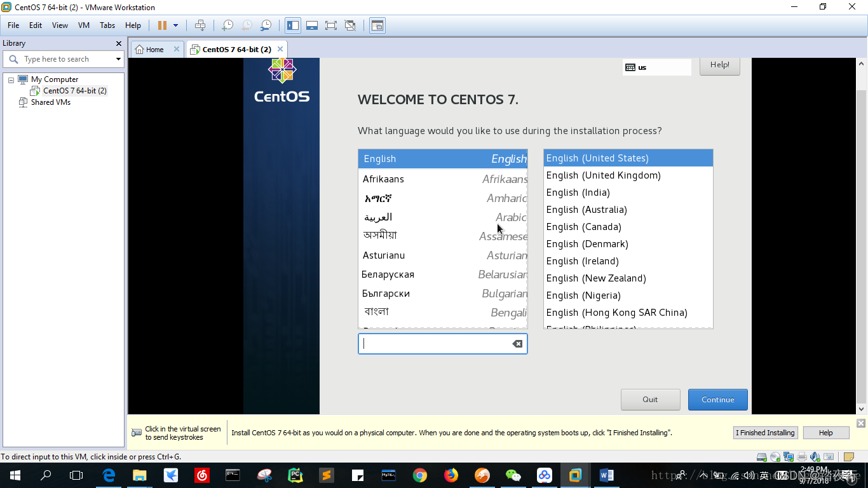868x488 pixels.
Task: Click the VM view vertical scrollbar
Action: click(862, 236)
